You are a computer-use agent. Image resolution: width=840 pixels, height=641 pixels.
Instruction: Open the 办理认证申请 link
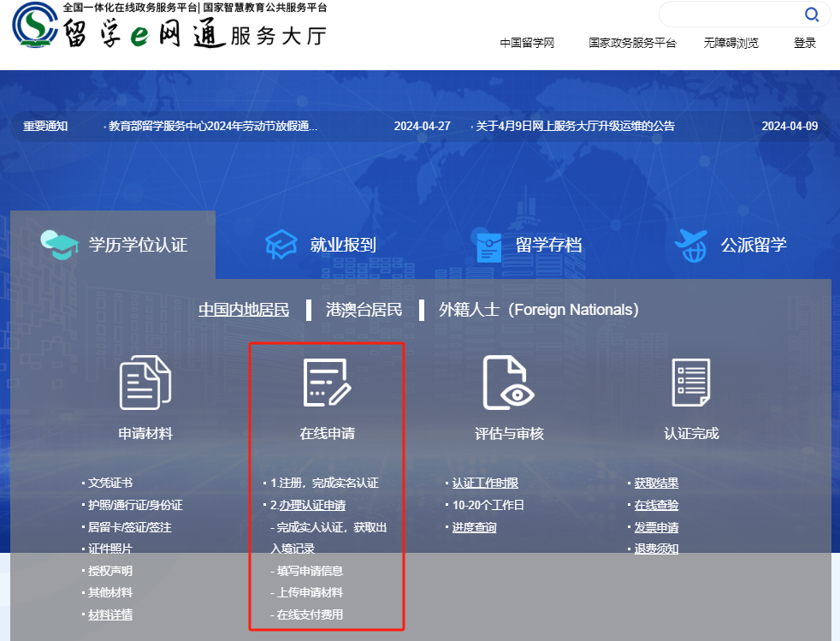coord(312,505)
